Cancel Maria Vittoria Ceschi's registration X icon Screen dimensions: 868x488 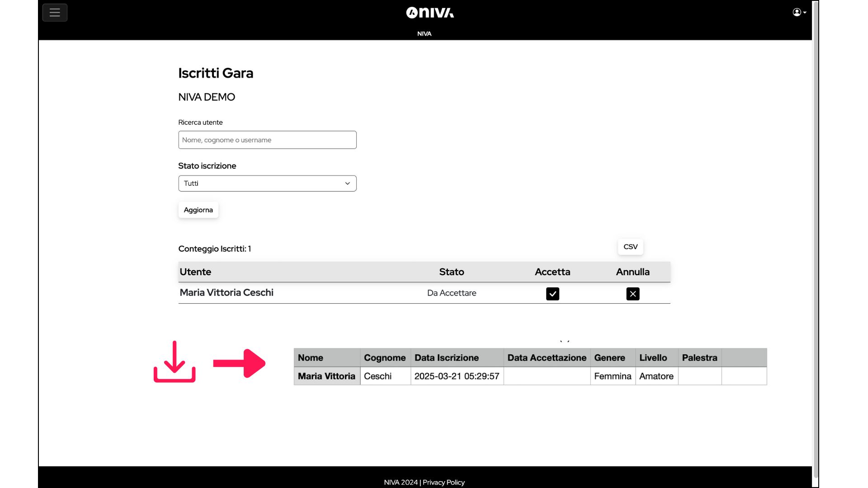tap(632, 294)
